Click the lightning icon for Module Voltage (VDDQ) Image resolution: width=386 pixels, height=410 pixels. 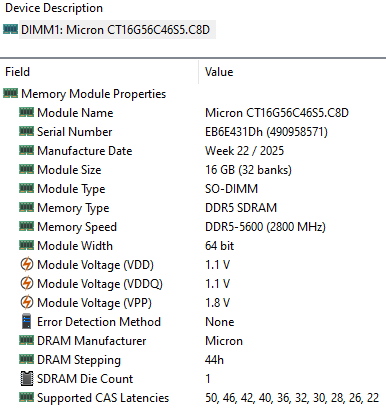click(27, 284)
